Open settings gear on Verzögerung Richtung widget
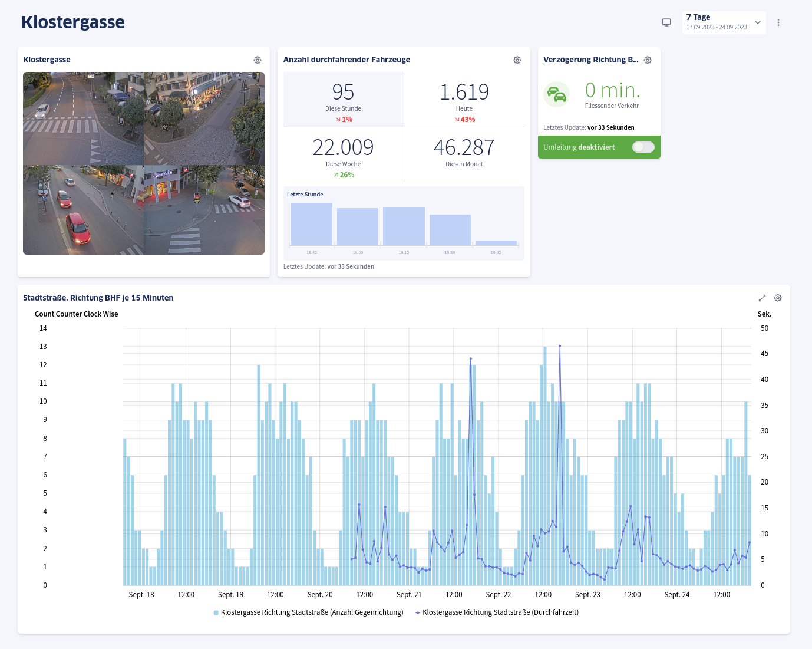The width and height of the screenshot is (812, 649). (x=648, y=60)
